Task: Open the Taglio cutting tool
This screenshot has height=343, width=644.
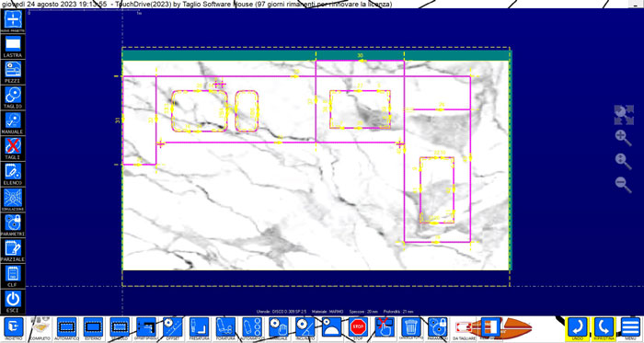Action: [13, 97]
